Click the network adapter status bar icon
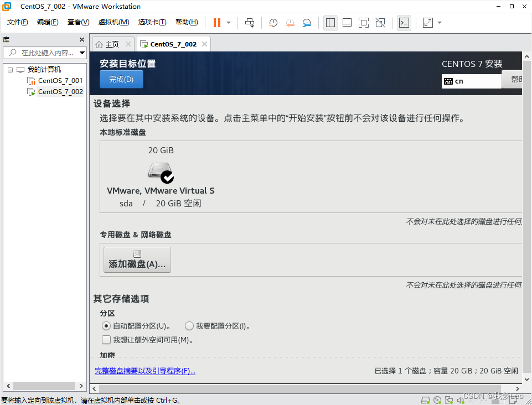The image size is (532, 405). click(449, 401)
